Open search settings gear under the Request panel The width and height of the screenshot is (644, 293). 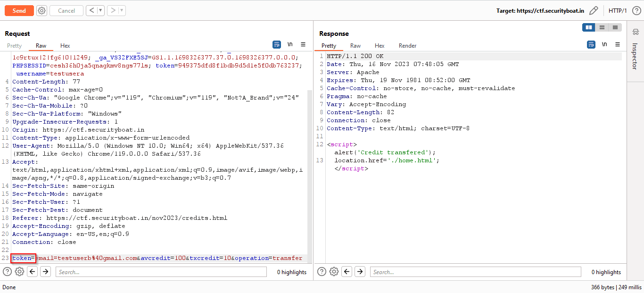tap(19, 271)
